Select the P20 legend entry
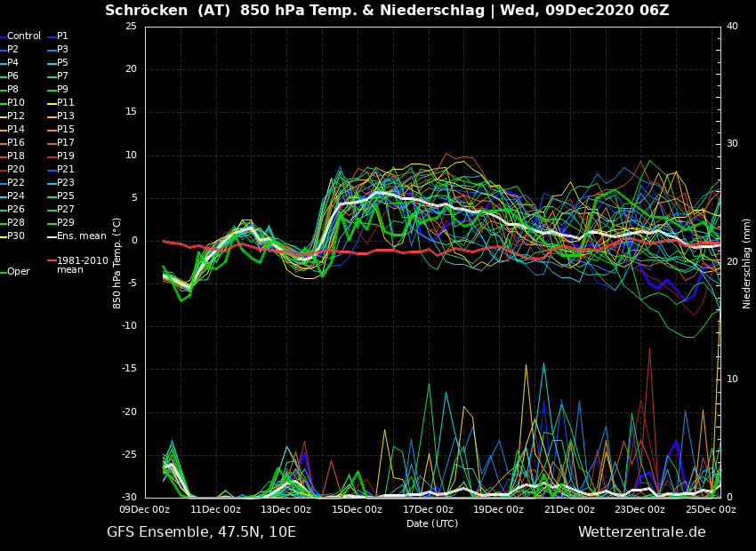756x551 pixels. [x=16, y=170]
